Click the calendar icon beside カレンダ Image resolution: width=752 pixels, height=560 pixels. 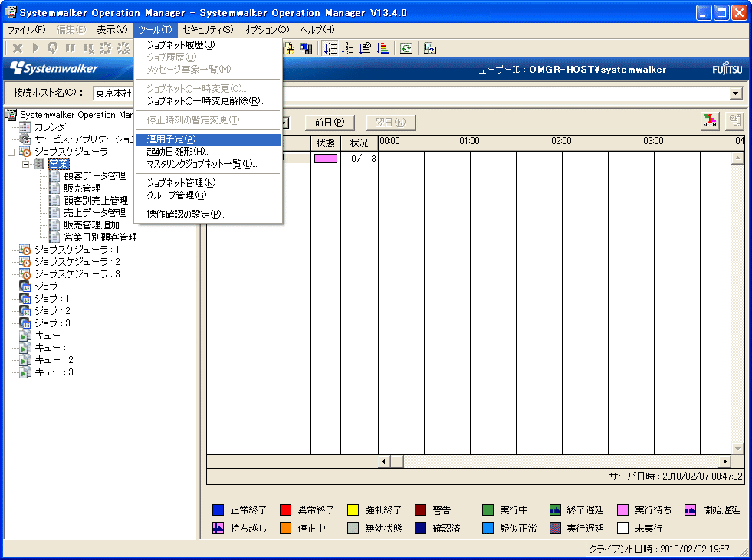(25, 127)
